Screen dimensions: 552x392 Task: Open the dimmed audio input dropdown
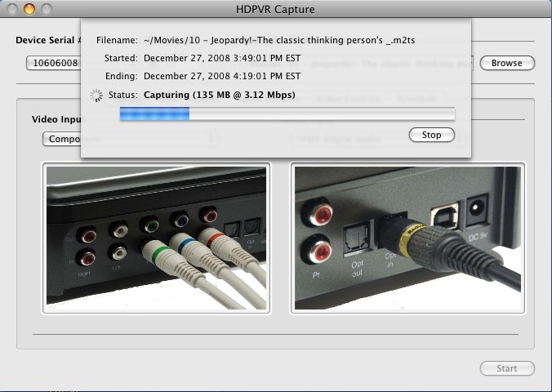click(x=377, y=139)
